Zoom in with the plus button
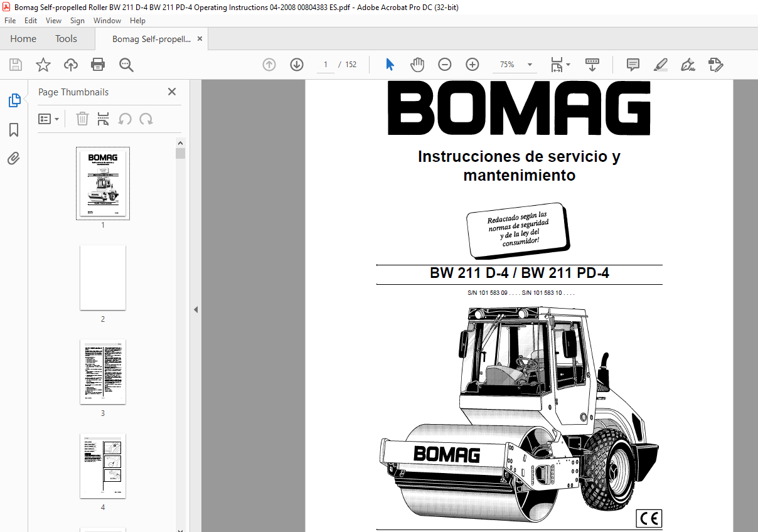This screenshot has height=532, width=758. (472, 65)
